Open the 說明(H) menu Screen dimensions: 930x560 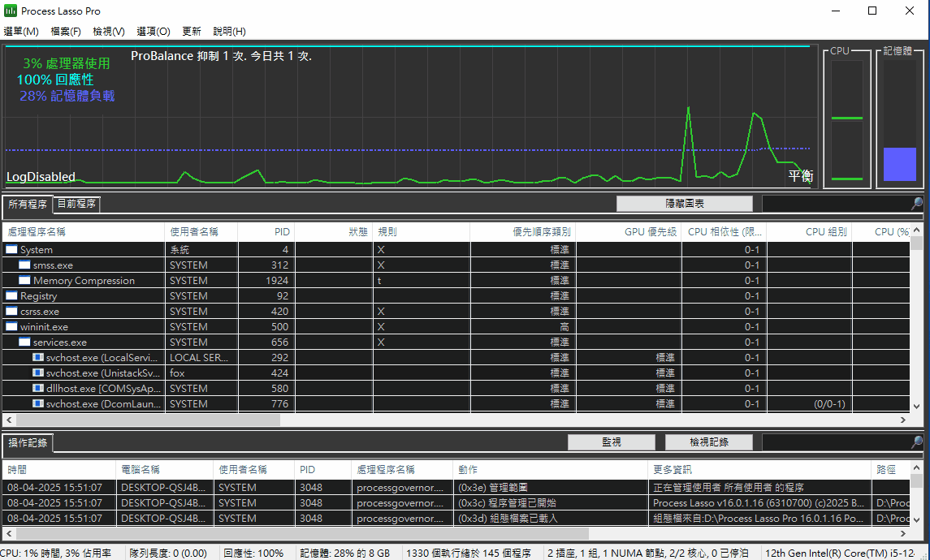point(230,32)
